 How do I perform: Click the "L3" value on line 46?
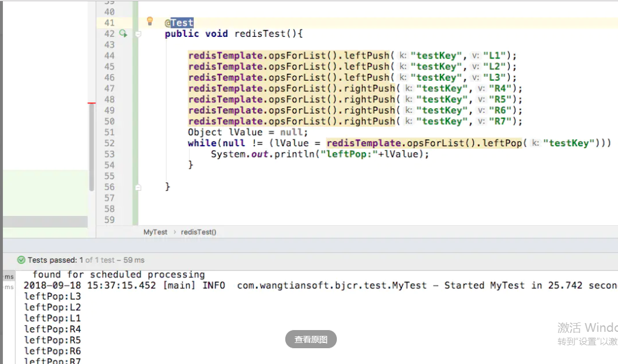(494, 78)
